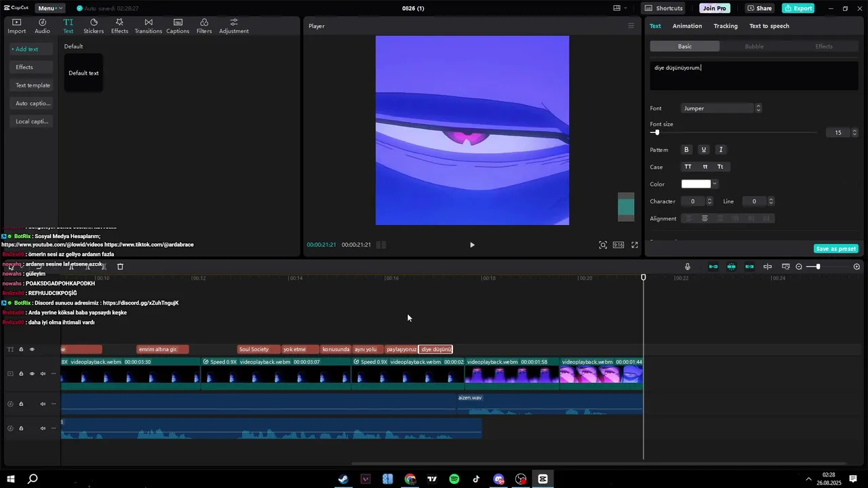Toggle bold text pattern

[x=686, y=150]
